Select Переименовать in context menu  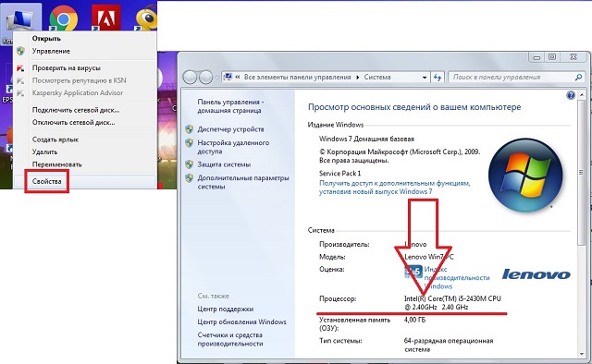click(57, 164)
